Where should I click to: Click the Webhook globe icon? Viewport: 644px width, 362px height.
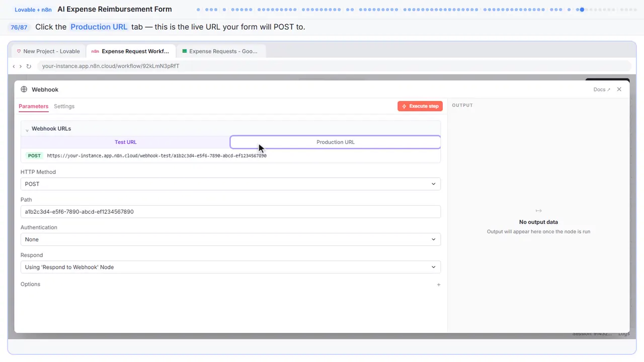[24, 89]
